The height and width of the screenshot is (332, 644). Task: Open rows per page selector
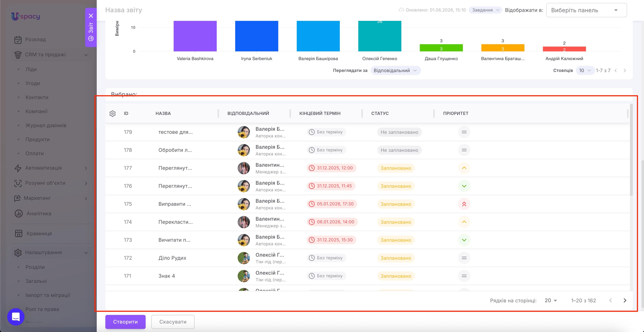pos(551,300)
